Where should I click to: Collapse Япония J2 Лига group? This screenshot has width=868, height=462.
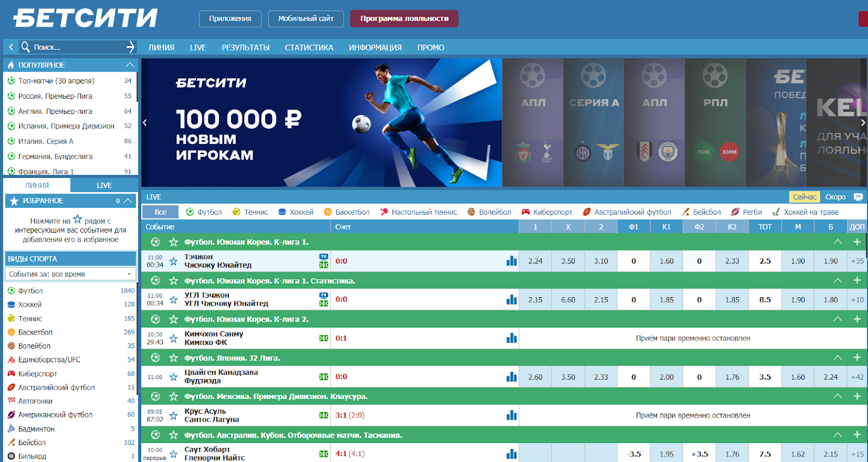[838, 358]
